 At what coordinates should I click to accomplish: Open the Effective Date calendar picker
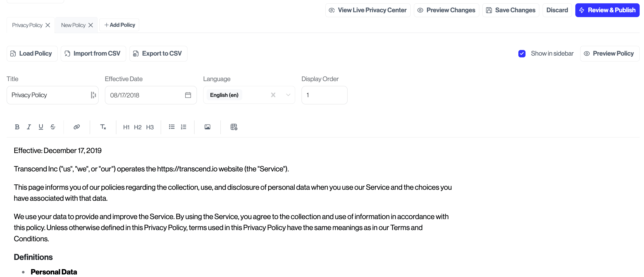pos(188,95)
